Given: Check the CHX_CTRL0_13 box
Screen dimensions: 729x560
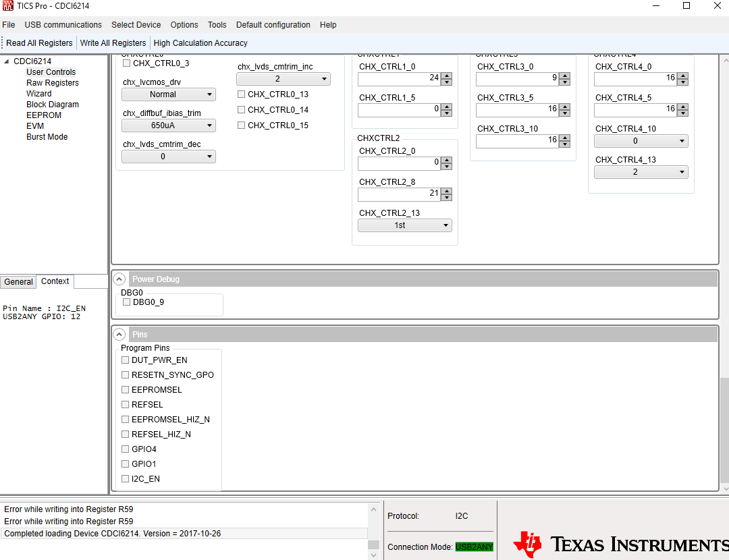Looking at the screenshot, I should tap(241, 94).
